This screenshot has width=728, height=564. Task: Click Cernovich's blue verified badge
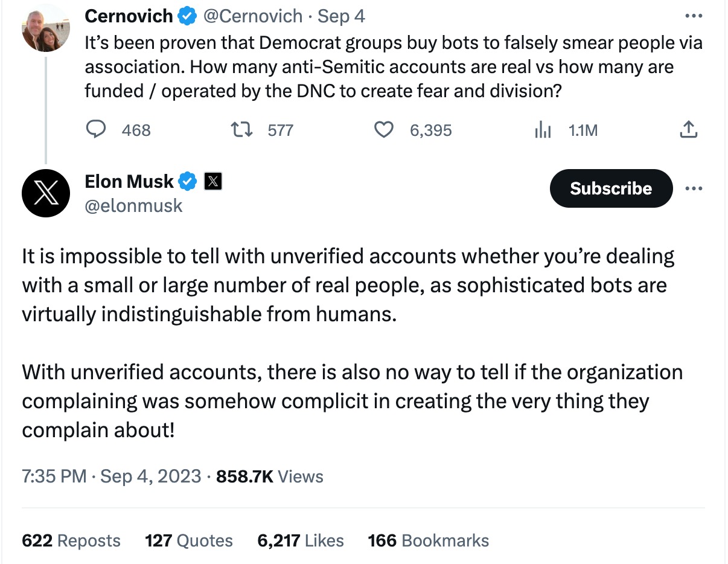point(188,16)
